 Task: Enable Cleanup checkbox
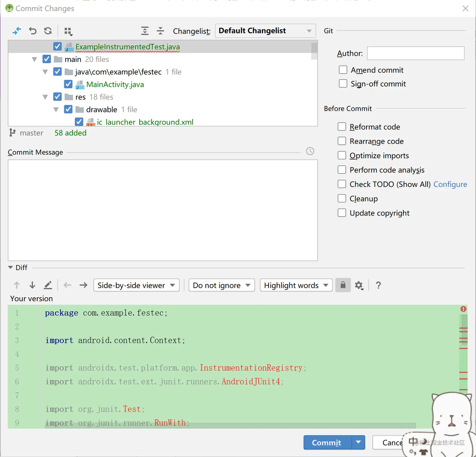click(342, 198)
